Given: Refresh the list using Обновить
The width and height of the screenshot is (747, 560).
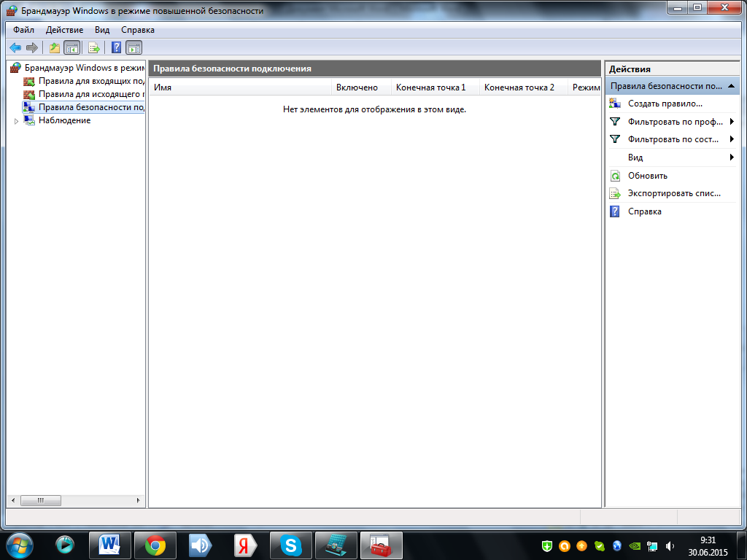Looking at the screenshot, I should pos(647,176).
